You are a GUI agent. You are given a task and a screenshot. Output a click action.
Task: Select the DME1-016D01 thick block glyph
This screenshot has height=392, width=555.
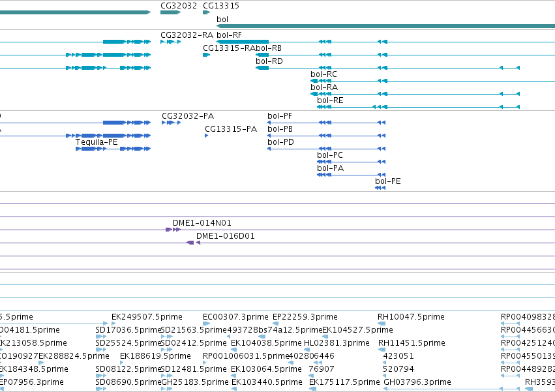tap(190, 243)
